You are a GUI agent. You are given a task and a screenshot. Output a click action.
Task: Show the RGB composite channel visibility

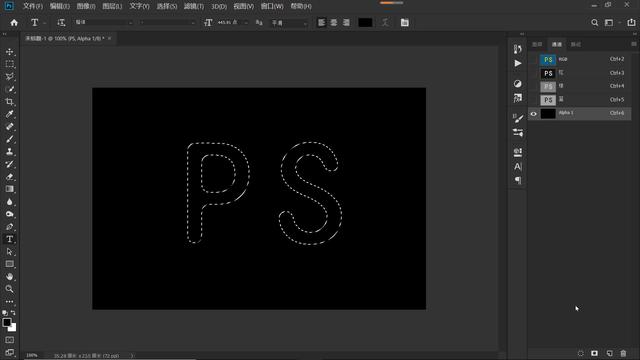[x=533, y=60]
